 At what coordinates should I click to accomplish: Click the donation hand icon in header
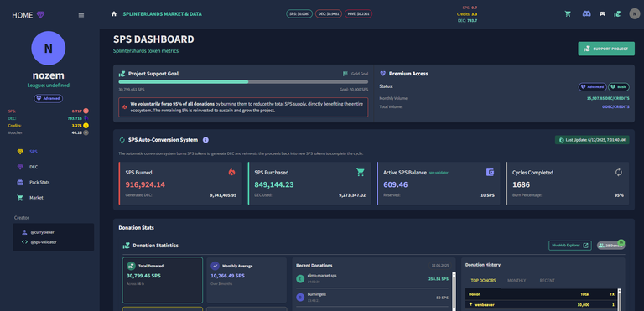coord(617,14)
